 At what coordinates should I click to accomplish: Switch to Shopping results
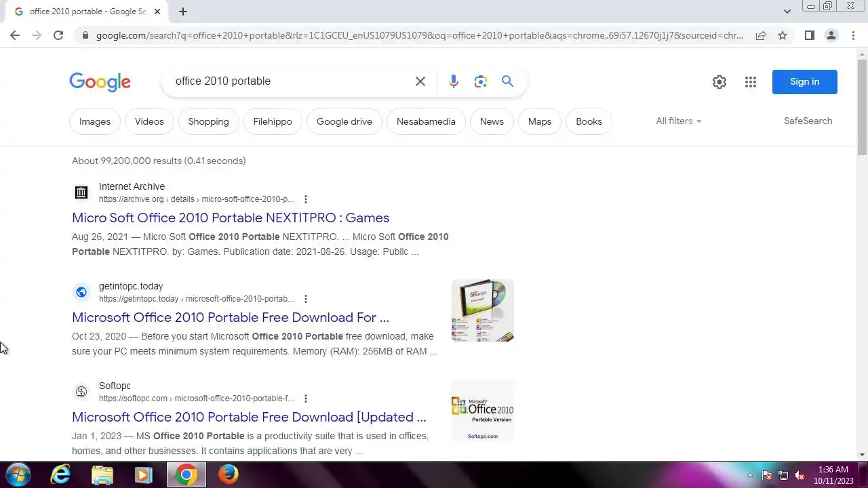pos(208,121)
